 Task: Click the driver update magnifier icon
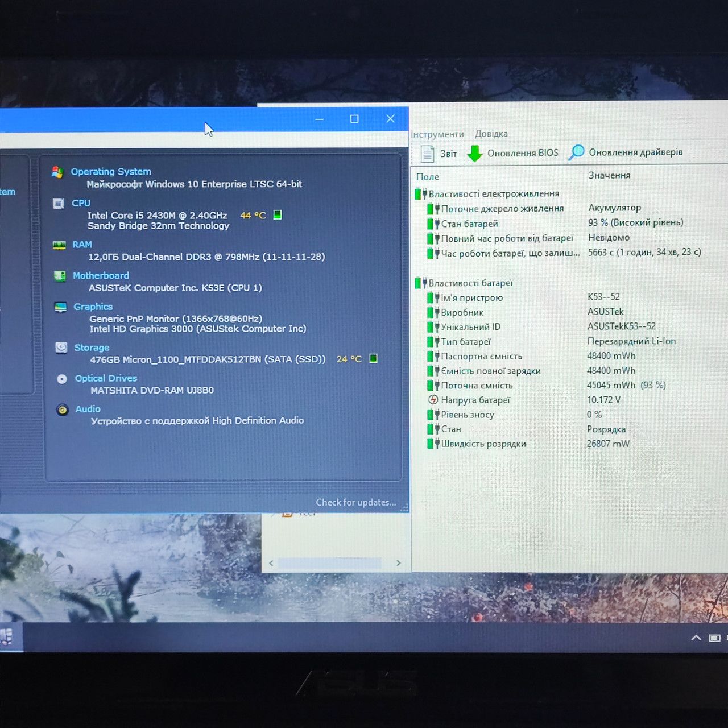[576, 152]
